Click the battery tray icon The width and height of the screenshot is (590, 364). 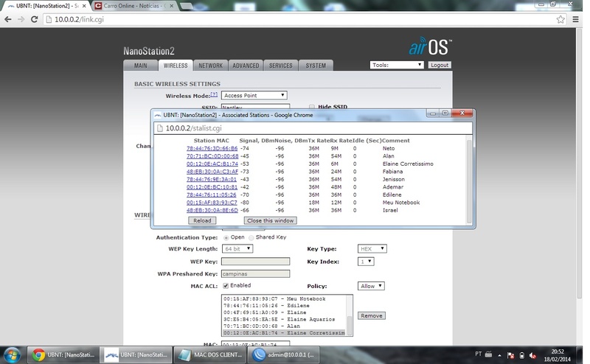[x=522, y=355]
